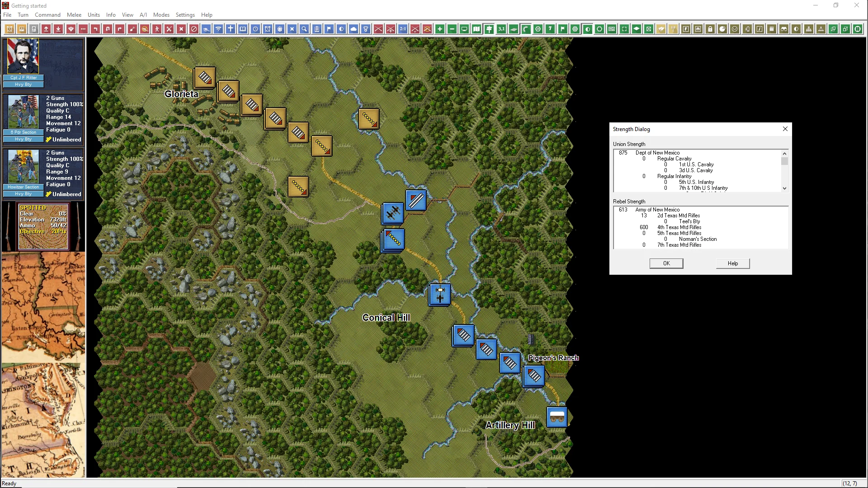The width and height of the screenshot is (868, 488).
Task: Open the Command menu
Action: pyautogui.click(x=47, y=15)
